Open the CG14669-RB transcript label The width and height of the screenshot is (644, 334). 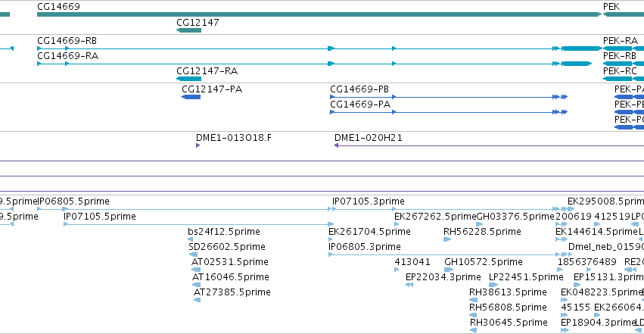click(x=67, y=41)
